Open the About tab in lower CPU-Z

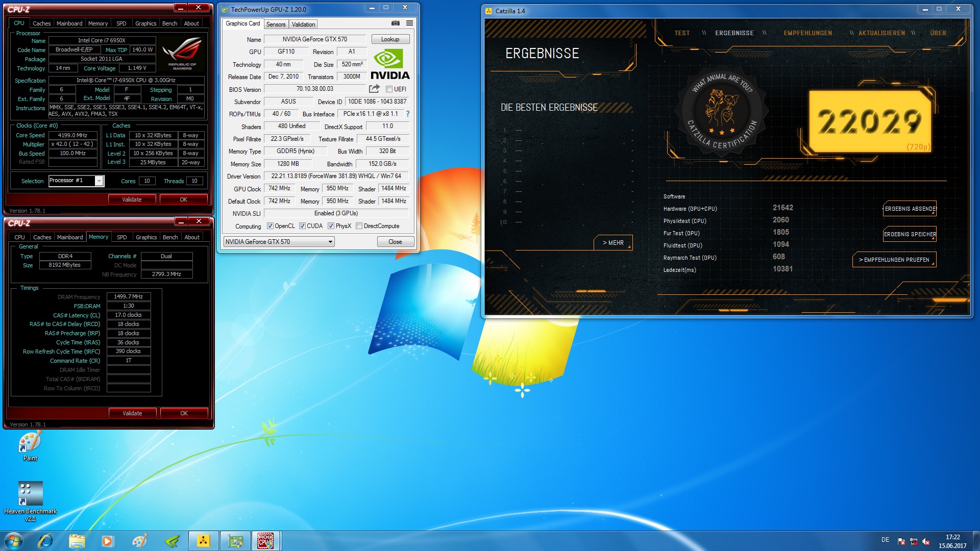[x=192, y=237]
